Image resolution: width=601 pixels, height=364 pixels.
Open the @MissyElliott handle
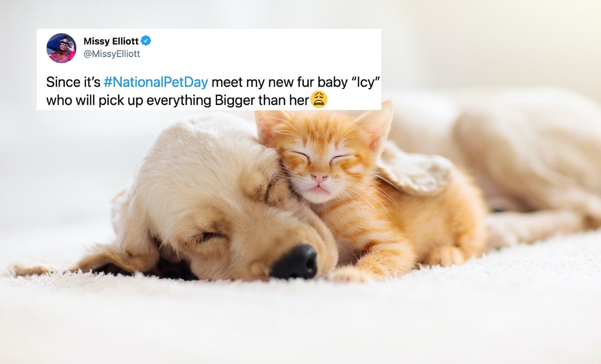112,54
